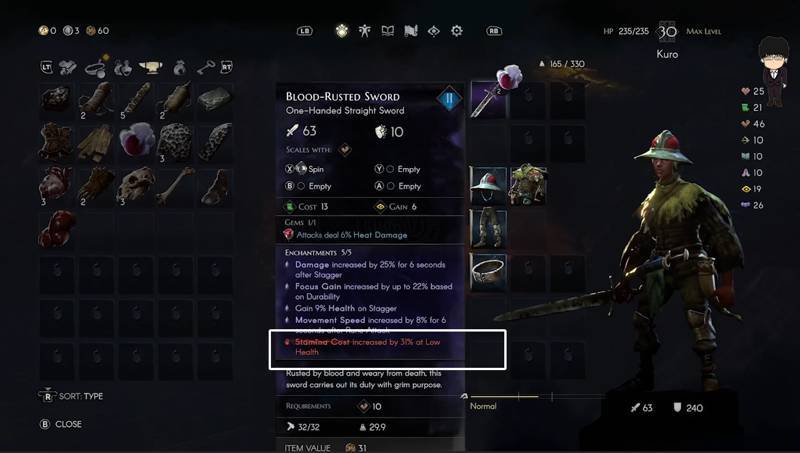Select the equipped red kettle helmet slot

pyautogui.click(x=488, y=186)
